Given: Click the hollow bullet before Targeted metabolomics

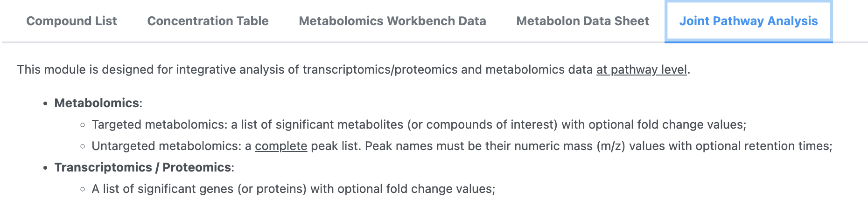Looking at the screenshot, I should pyautogui.click(x=83, y=125).
